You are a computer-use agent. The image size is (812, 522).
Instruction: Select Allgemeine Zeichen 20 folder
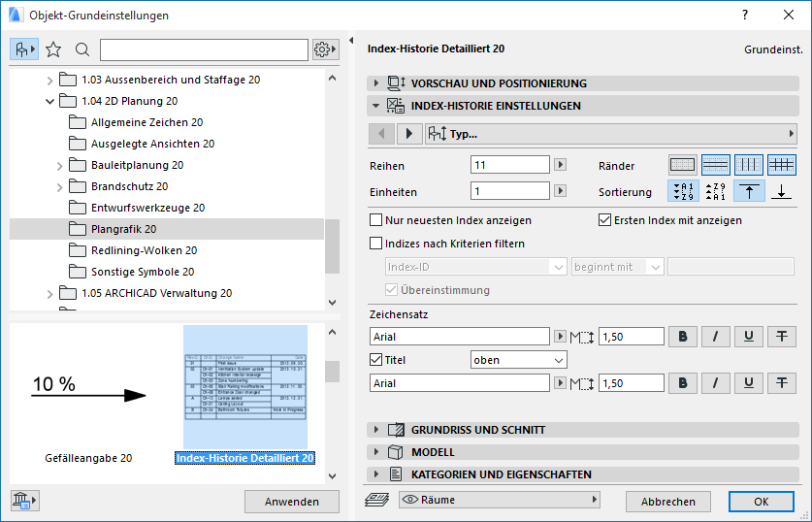[x=146, y=122]
